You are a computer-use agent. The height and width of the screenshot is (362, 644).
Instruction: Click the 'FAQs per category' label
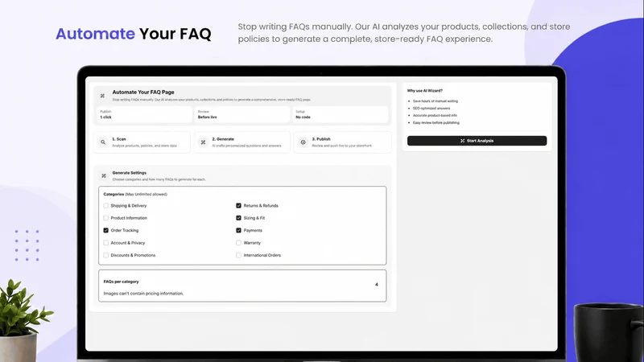click(x=122, y=282)
